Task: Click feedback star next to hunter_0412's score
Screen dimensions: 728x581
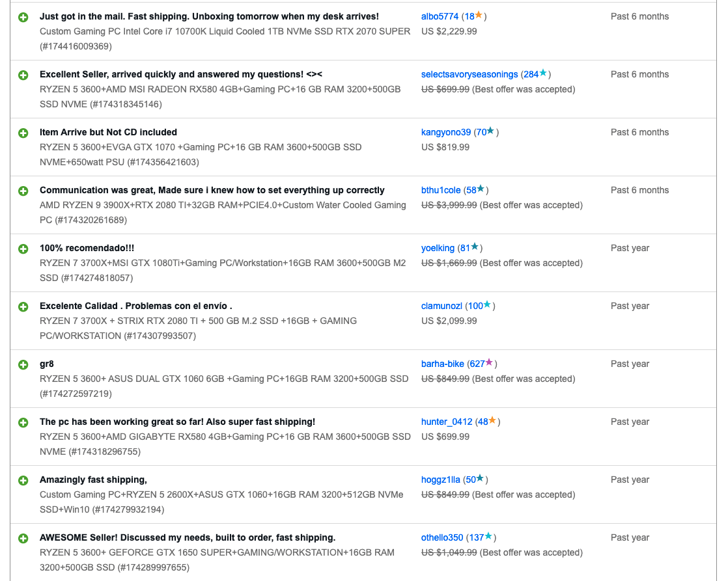Action: 492,421
